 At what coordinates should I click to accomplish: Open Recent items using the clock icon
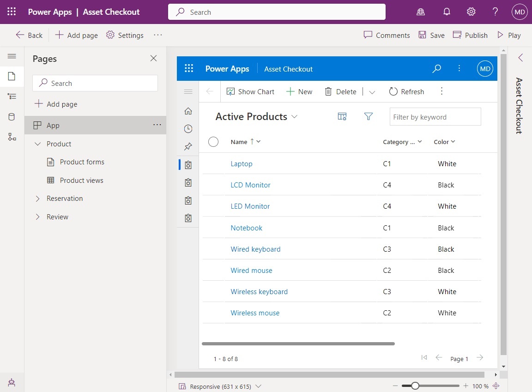(188, 129)
